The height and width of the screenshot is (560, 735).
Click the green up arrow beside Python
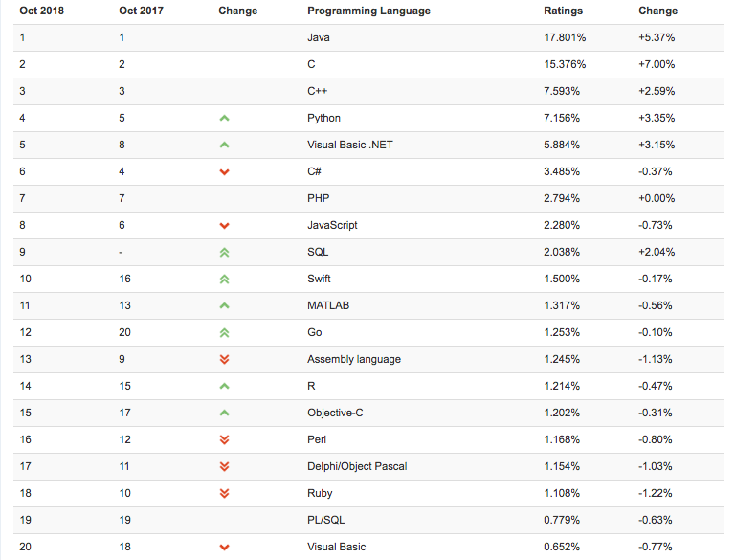225,118
